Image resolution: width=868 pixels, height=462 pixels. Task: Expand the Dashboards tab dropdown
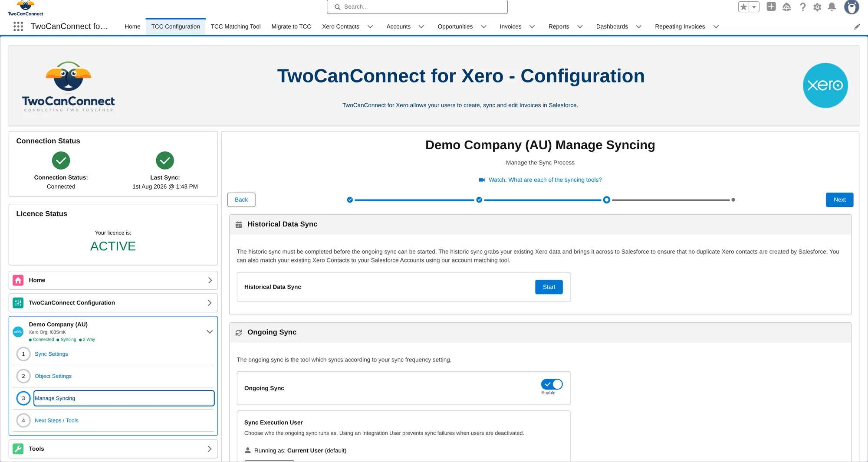[x=639, y=27]
